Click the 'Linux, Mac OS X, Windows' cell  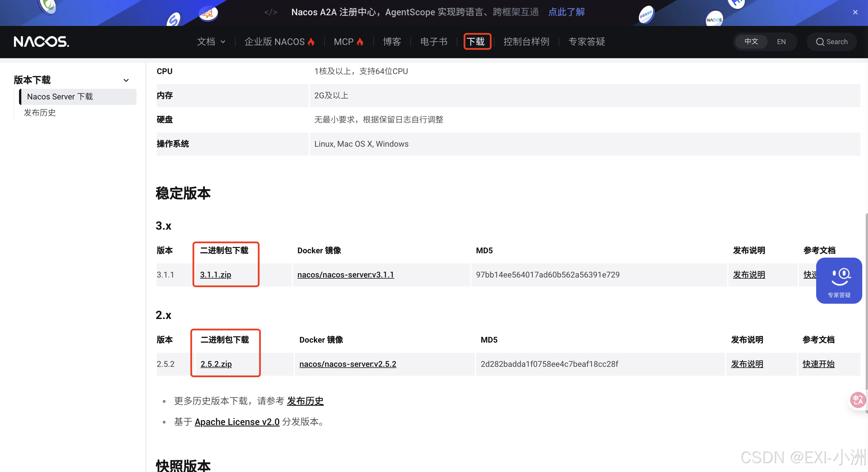pyautogui.click(x=361, y=144)
